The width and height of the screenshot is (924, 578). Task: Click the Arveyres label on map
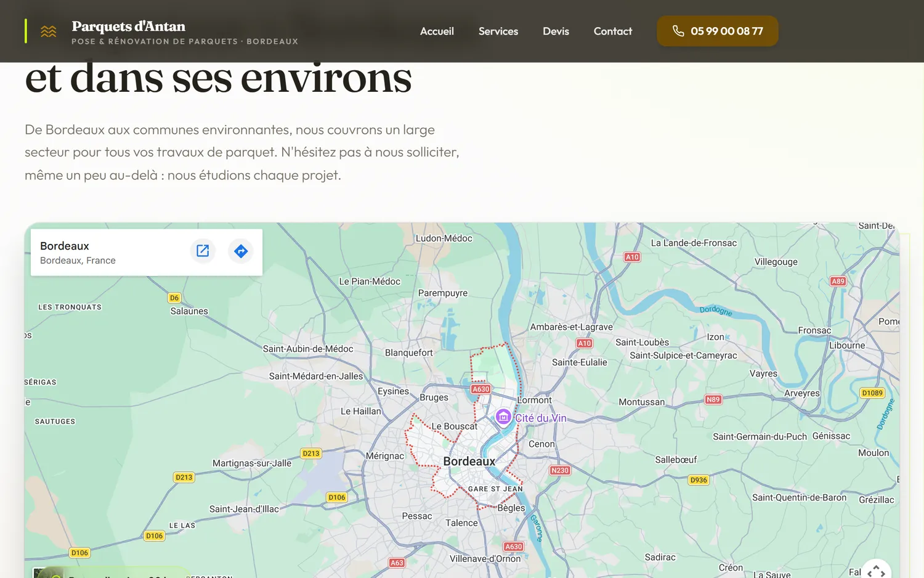[802, 393]
